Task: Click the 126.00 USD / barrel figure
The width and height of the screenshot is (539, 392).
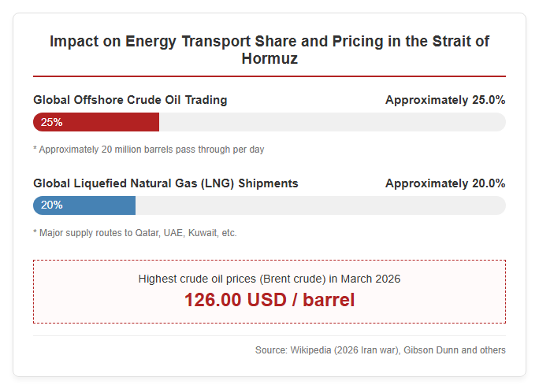Action: [269, 300]
